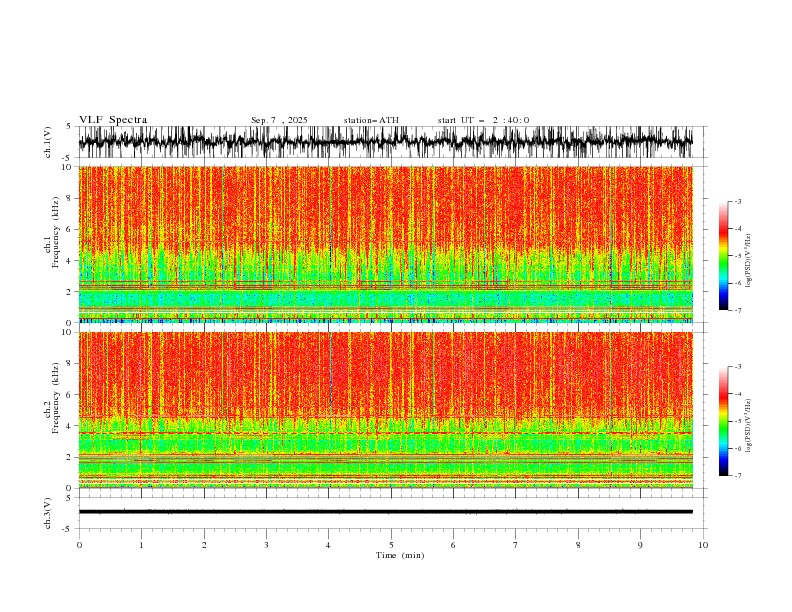Click the 'Time (min)' axis label
Viewport: 792px width, 612px height.
coord(400,555)
